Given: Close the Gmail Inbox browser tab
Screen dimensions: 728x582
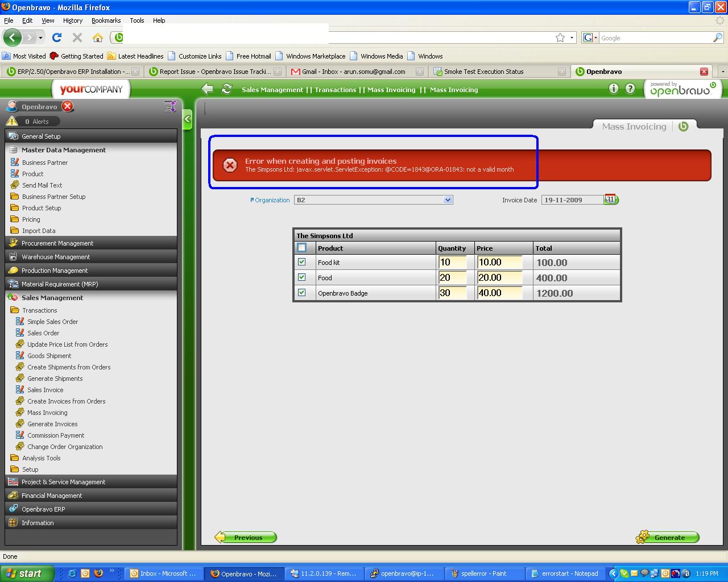Looking at the screenshot, I should [x=419, y=72].
